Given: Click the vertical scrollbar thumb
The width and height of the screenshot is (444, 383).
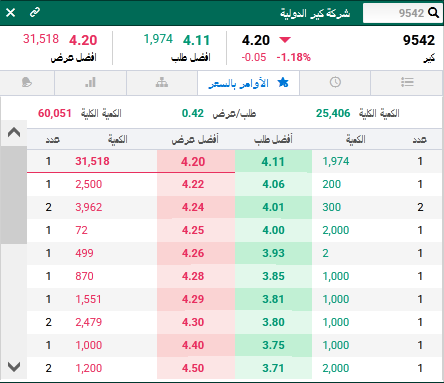Looking at the screenshot, I should pos(14,195).
